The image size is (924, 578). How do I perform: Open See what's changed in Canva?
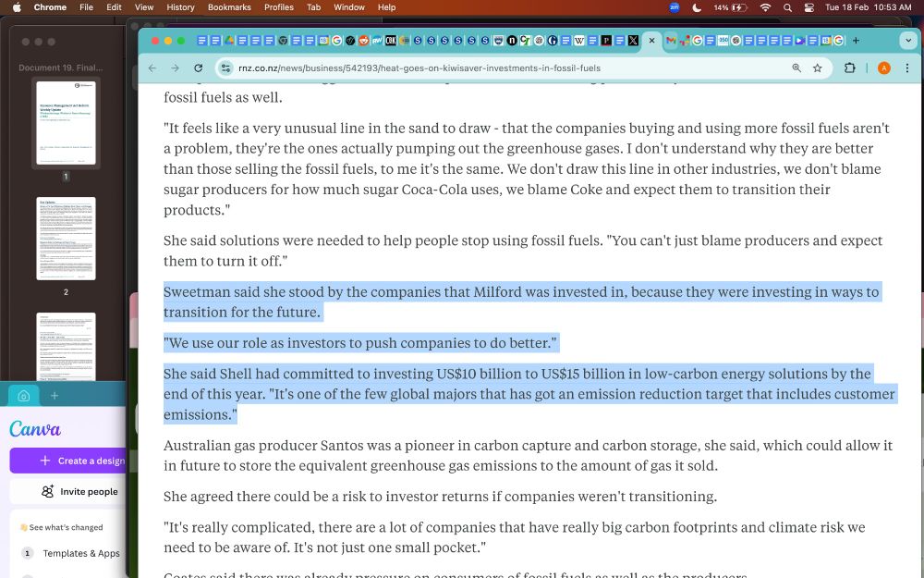pos(62,527)
